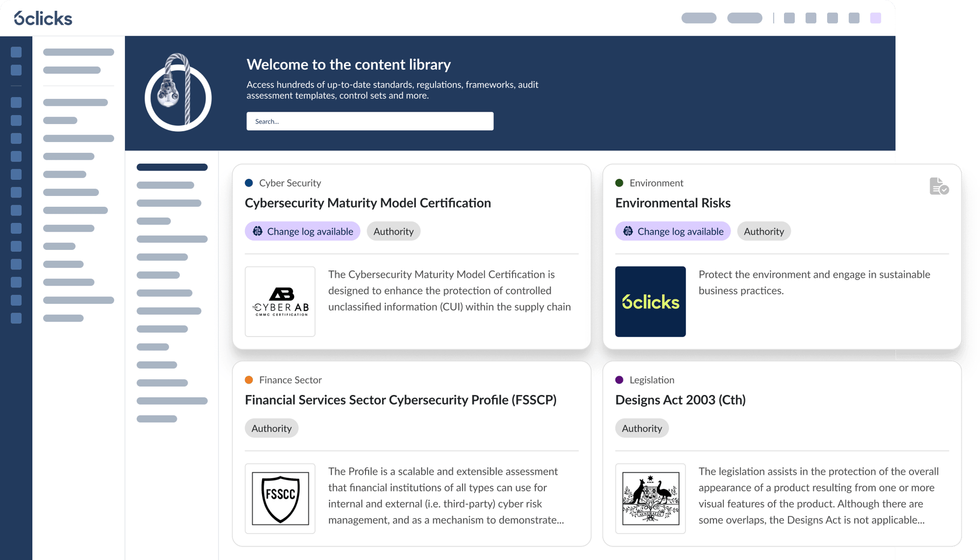Click the FSSCC shield logo
The width and height of the screenshot is (980, 560).
[x=280, y=498]
